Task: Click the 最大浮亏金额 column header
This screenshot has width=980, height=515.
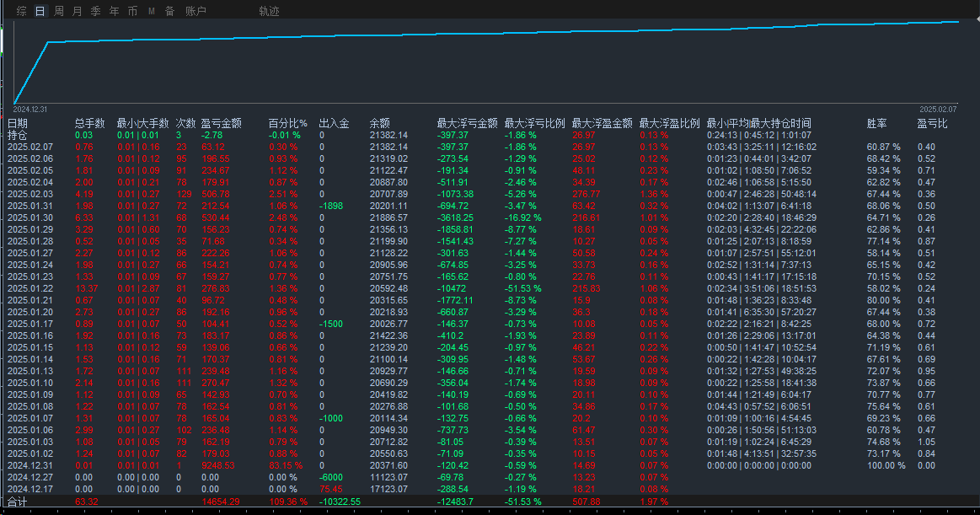Action: 467,123
